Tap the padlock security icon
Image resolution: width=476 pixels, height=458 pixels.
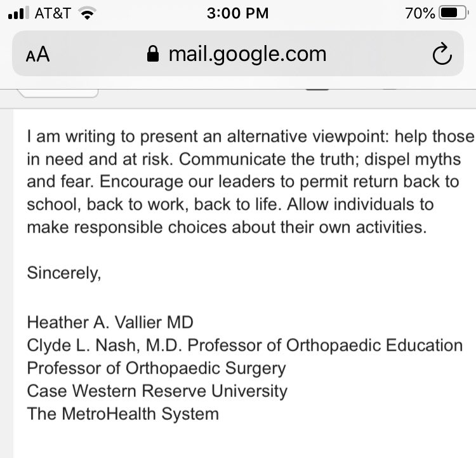[x=153, y=54]
